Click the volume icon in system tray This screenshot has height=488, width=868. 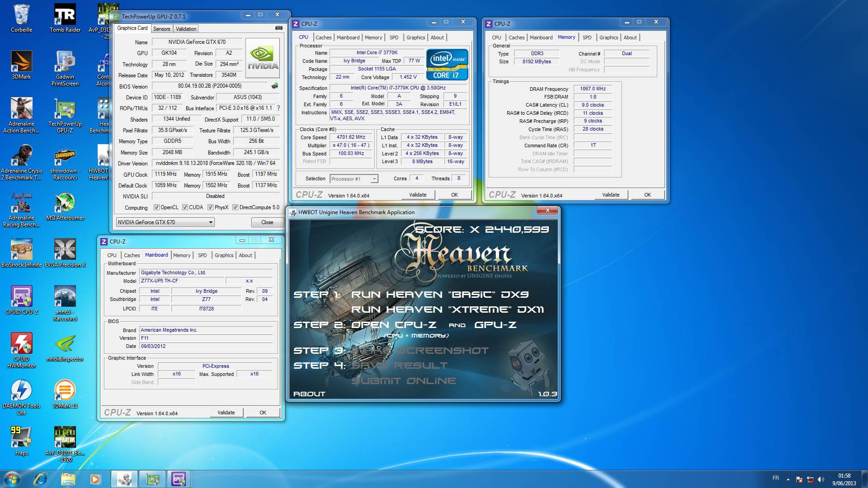pyautogui.click(x=821, y=479)
